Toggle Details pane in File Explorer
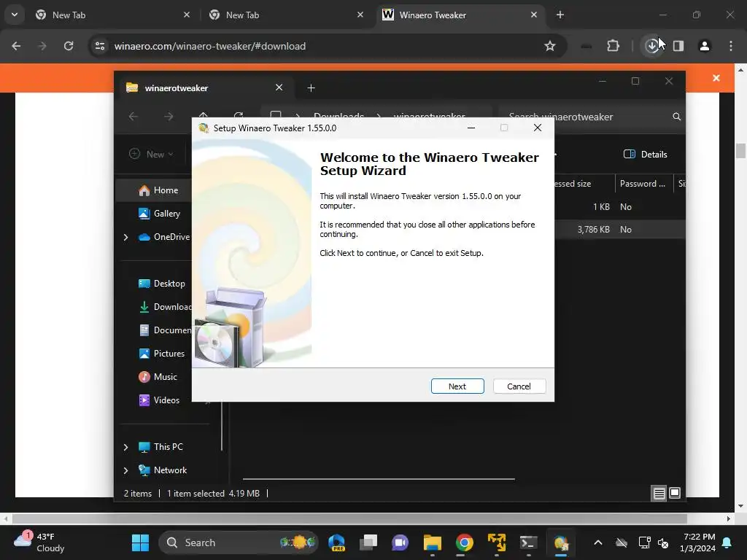This screenshot has width=747, height=560. tap(646, 155)
